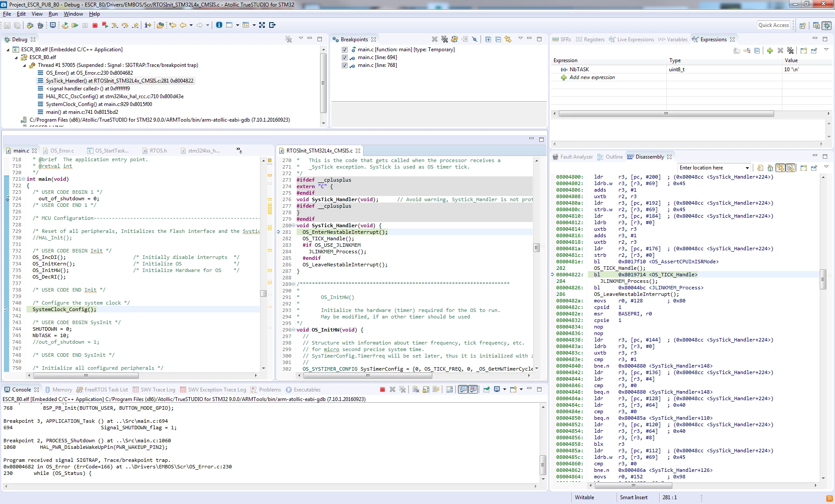Remove all breakpoints in Breakpoints view
The width and height of the screenshot is (835, 504).
coord(444,39)
